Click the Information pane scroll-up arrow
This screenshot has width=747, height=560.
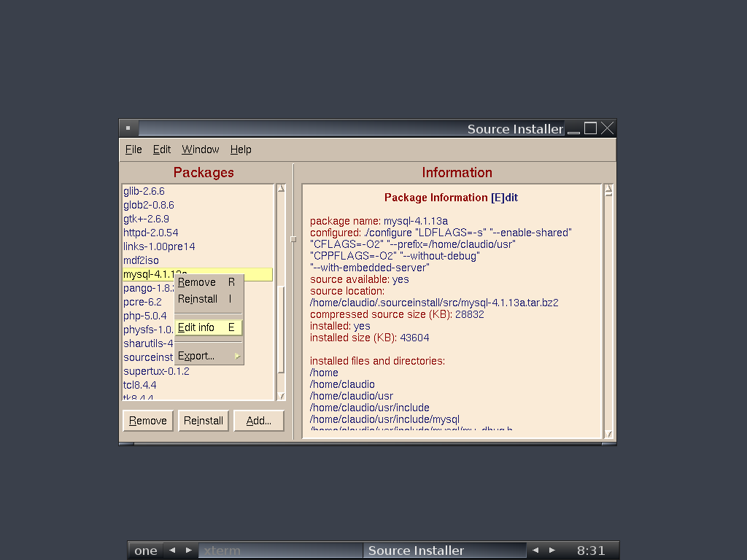click(x=608, y=190)
